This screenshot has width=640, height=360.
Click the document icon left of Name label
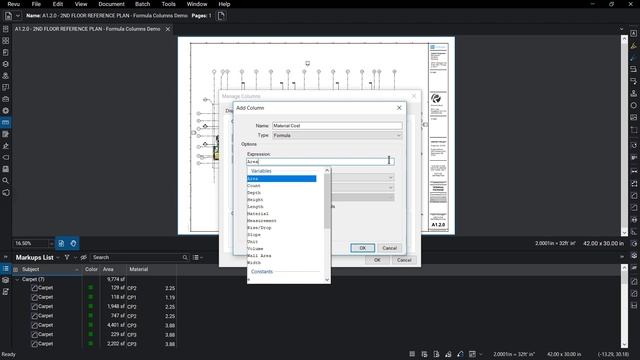(8, 16)
